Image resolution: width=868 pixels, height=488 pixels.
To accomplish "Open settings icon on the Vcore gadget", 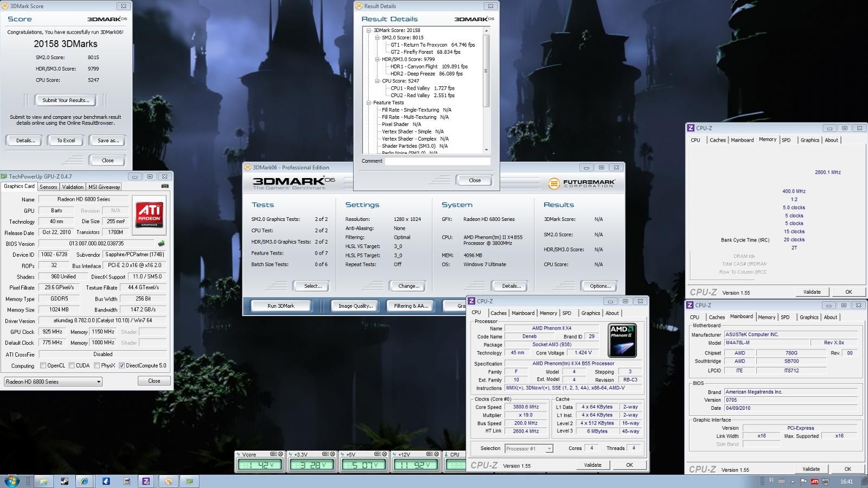I will pyautogui.click(x=274, y=454).
